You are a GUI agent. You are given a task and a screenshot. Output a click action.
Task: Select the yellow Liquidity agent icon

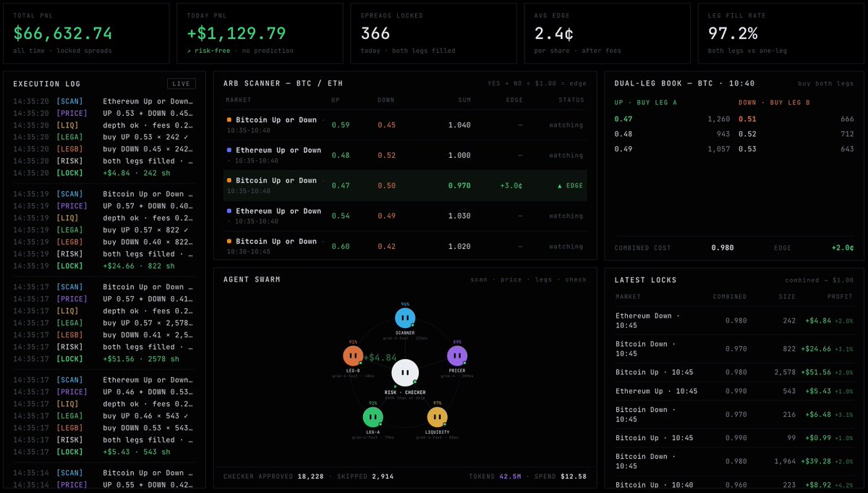coord(437,417)
